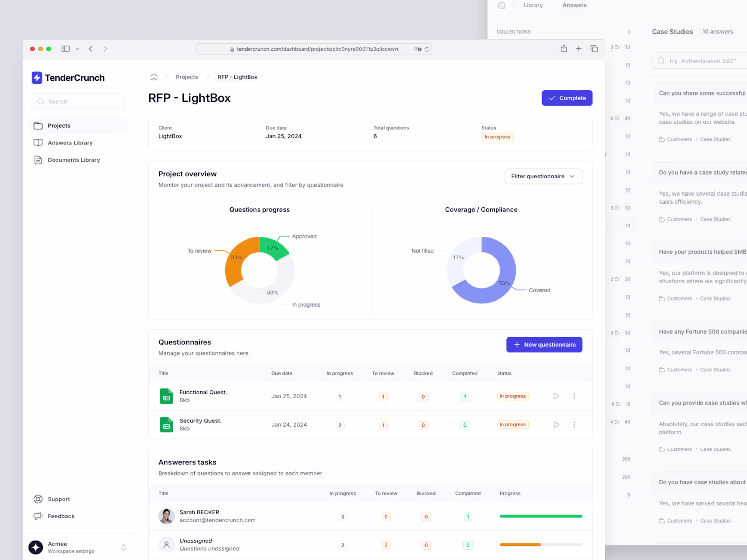Go back with browser back arrow
The width and height of the screenshot is (747, 560).
click(x=91, y=49)
